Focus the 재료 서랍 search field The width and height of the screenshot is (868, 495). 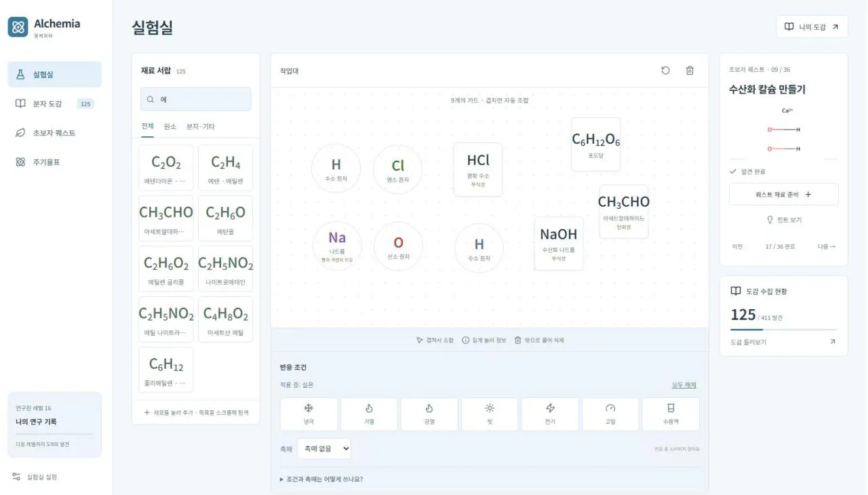click(x=195, y=99)
